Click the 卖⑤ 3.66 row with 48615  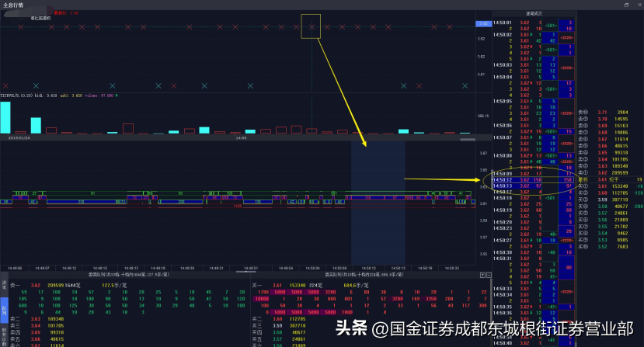[x=603, y=146]
